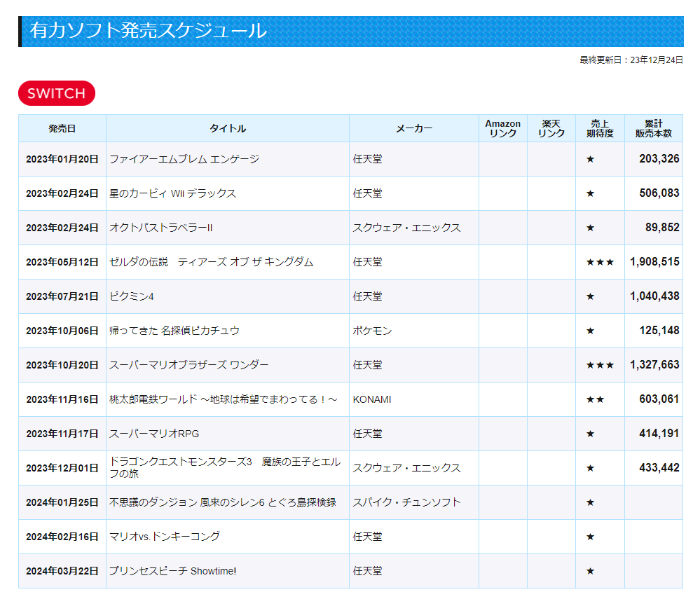Click the three-star rating in Zelda row
Image resolution: width=700 pixels, height=599 pixels.
[600, 262]
